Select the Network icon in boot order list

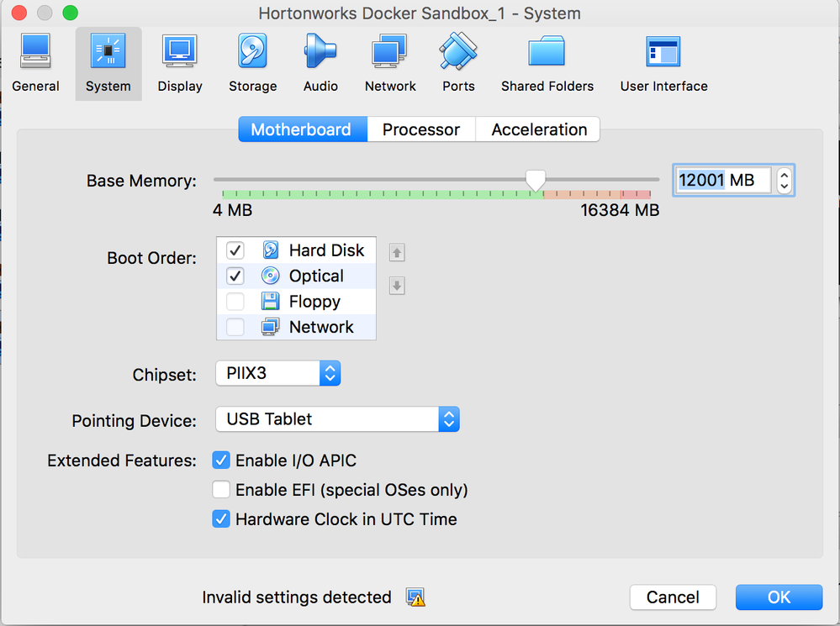(271, 327)
